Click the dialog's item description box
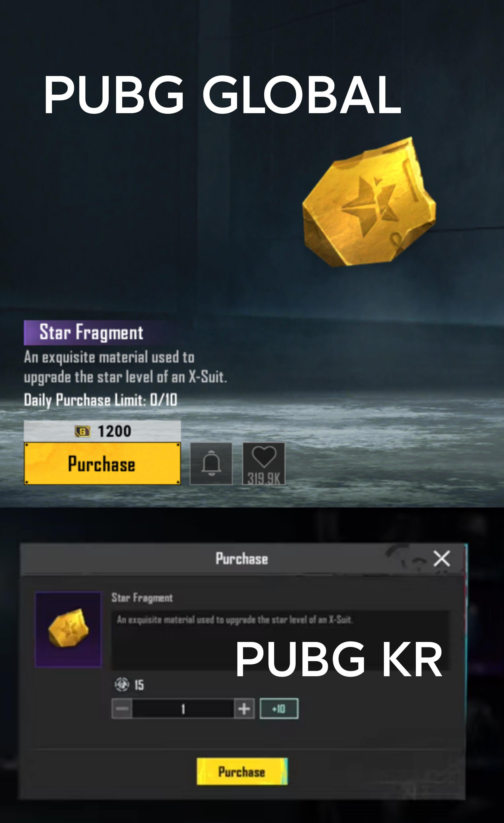The width and height of the screenshot is (504, 823). click(x=280, y=640)
